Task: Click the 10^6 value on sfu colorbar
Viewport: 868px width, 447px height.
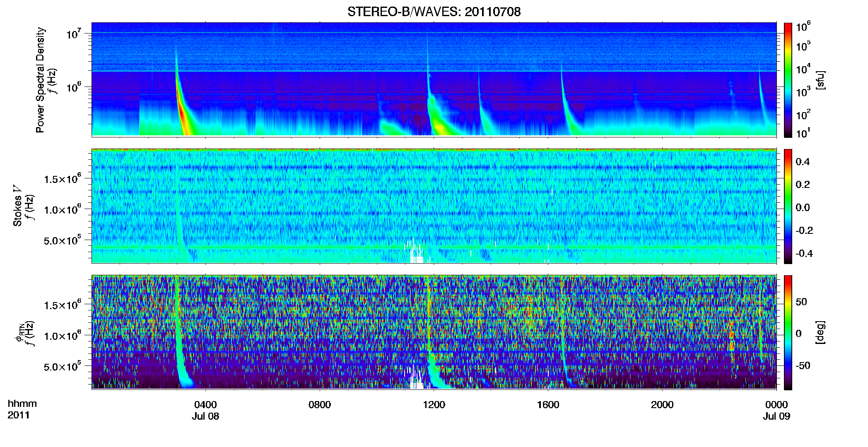Action: (803, 27)
